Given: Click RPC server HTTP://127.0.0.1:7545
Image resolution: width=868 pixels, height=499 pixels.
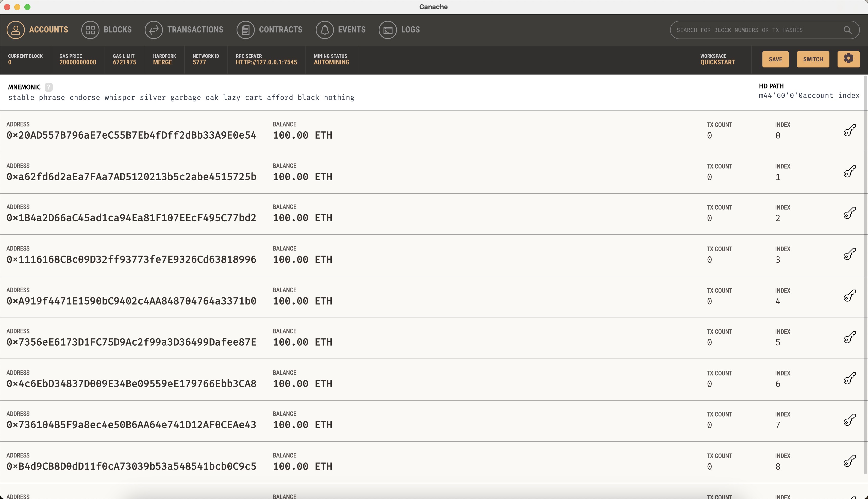Looking at the screenshot, I should point(266,62).
